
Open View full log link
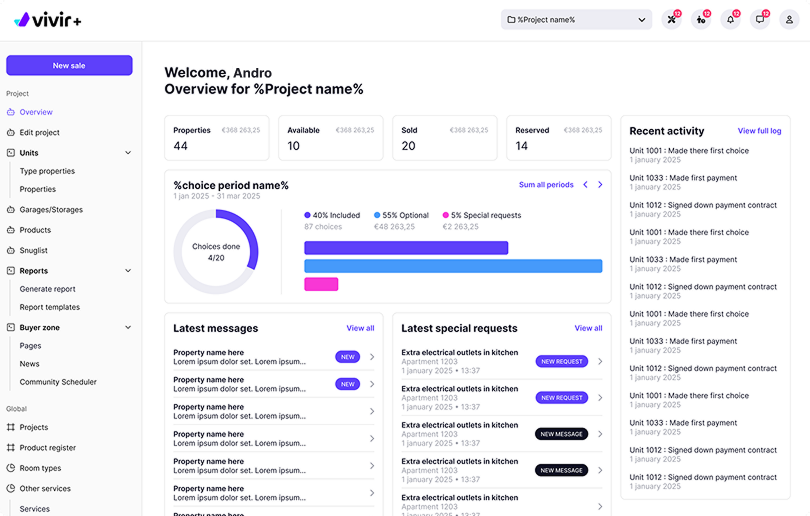pyautogui.click(x=759, y=131)
